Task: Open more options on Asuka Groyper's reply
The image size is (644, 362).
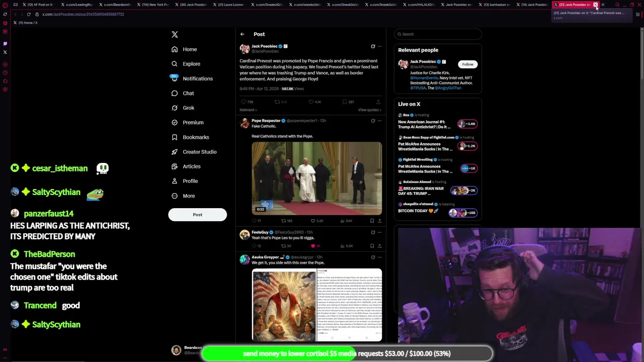Action: click(380, 257)
